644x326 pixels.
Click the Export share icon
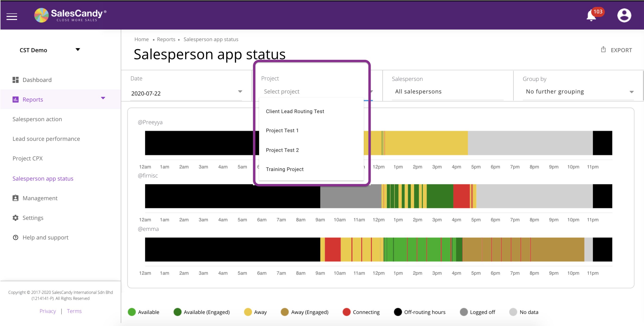click(x=603, y=49)
